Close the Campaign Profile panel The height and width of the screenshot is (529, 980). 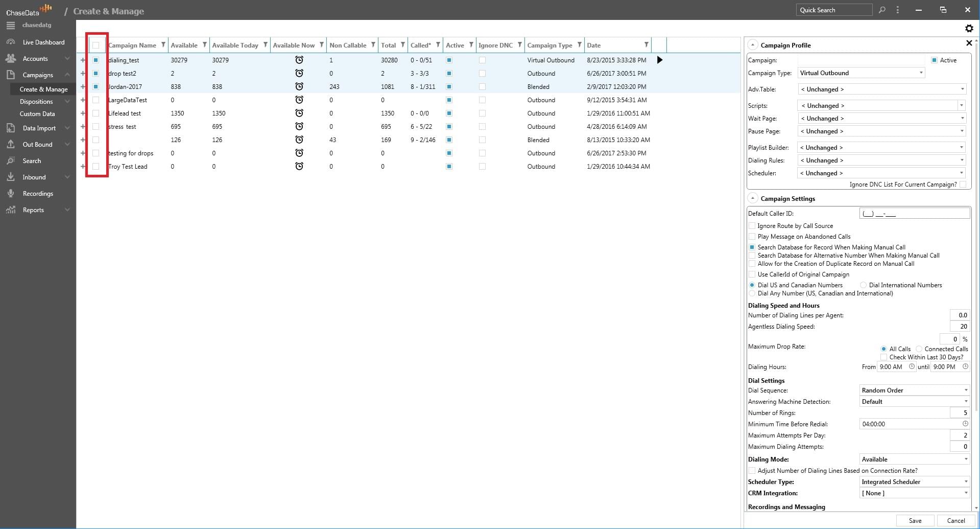(969, 43)
